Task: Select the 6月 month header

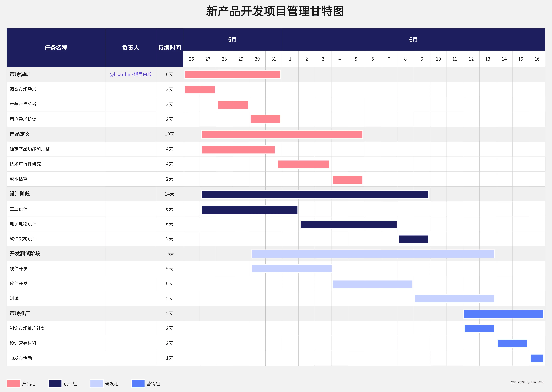Action: coord(413,40)
